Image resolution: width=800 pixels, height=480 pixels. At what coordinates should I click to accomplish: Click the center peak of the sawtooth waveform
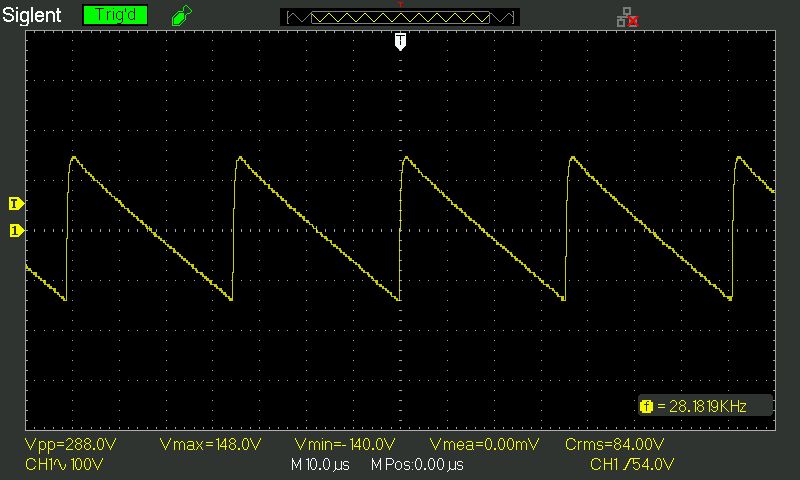[405, 157]
